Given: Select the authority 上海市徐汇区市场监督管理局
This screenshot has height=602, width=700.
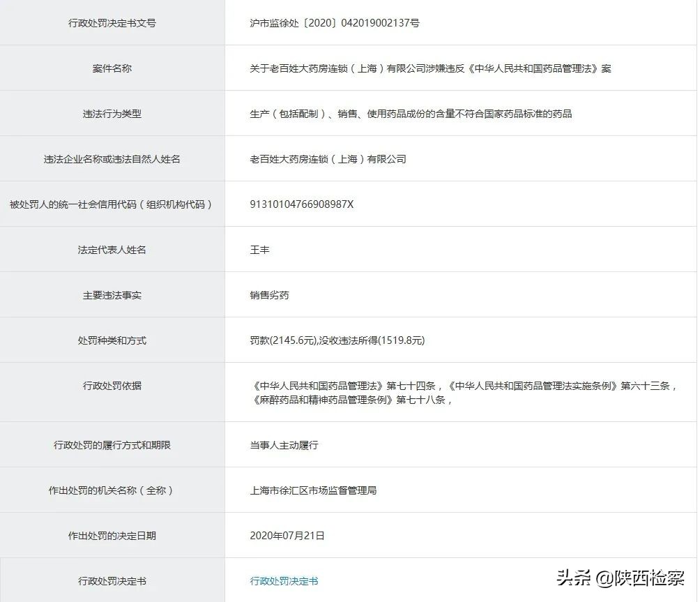Looking at the screenshot, I should tap(314, 490).
